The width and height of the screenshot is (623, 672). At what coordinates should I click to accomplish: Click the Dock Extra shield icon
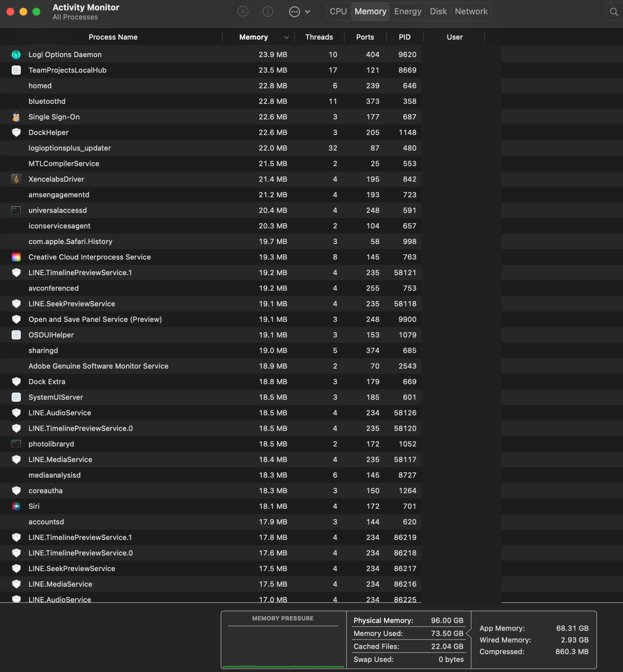coord(16,381)
